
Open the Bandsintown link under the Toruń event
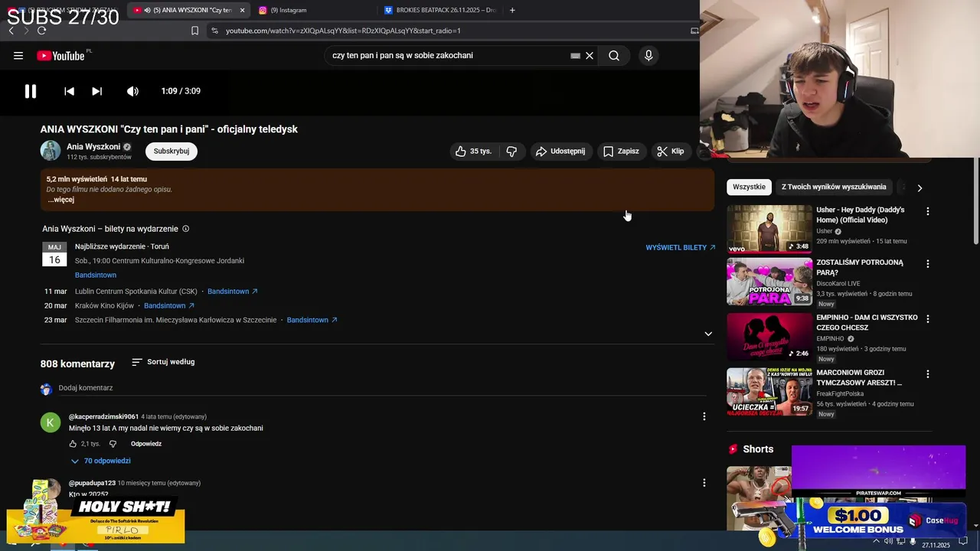(96, 275)
